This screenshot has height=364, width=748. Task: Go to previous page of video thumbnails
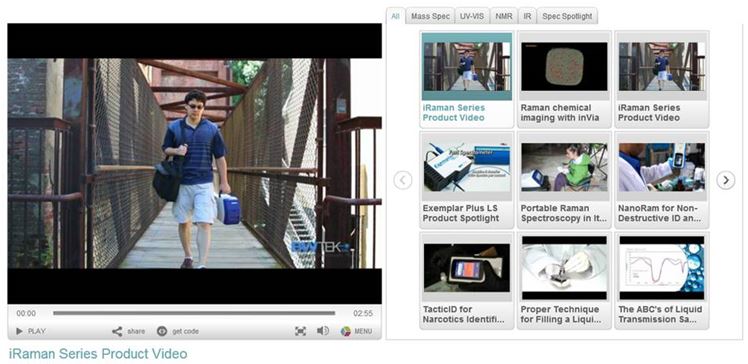click(403, 180)
